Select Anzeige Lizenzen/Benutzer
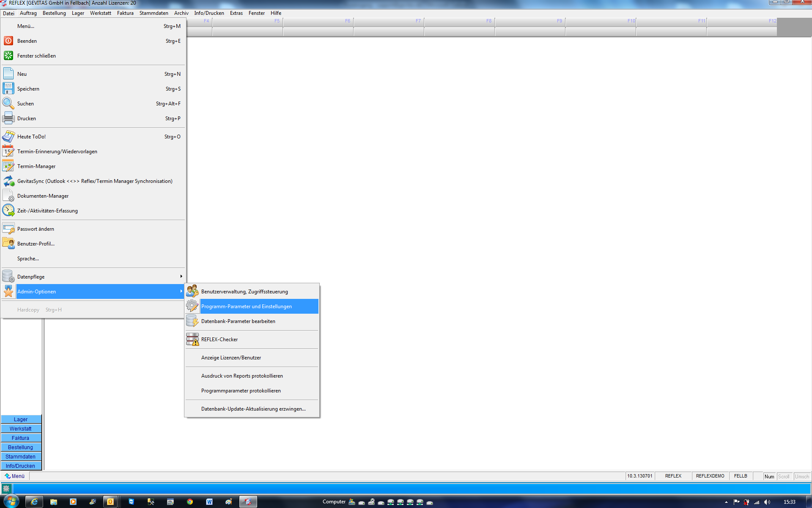This screenshot has height=508, width=812. (x=252, y=358)
